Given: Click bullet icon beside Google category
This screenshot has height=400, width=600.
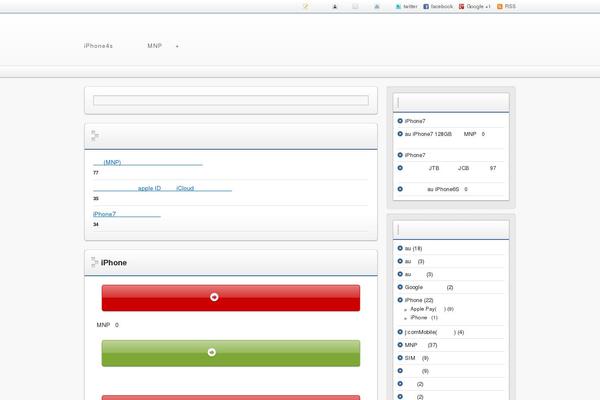Looking at the screenshot, I should [x=400, y=287].
